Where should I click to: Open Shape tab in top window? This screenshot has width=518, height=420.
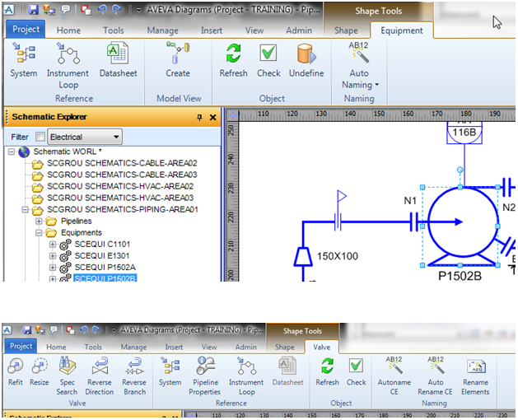click(x=346, y=30)
